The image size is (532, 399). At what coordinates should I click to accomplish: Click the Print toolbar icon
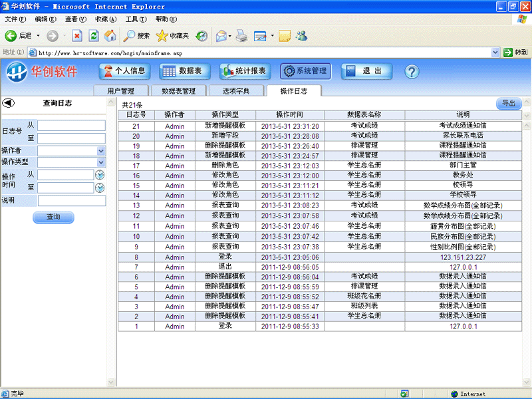(241, 36)
